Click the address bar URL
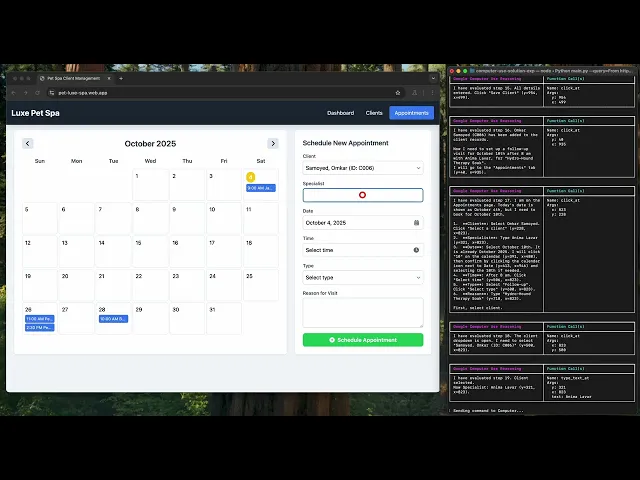Screen dimensions: 640x480 [83, 93]
